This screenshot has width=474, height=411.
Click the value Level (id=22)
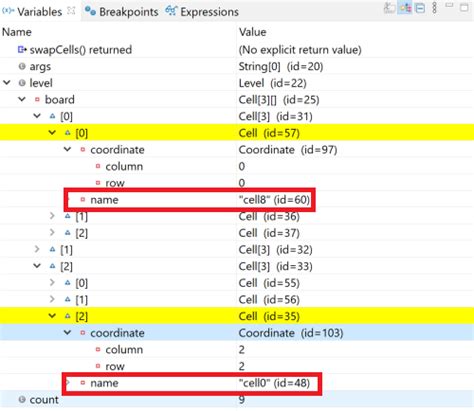tap(272, 83)
